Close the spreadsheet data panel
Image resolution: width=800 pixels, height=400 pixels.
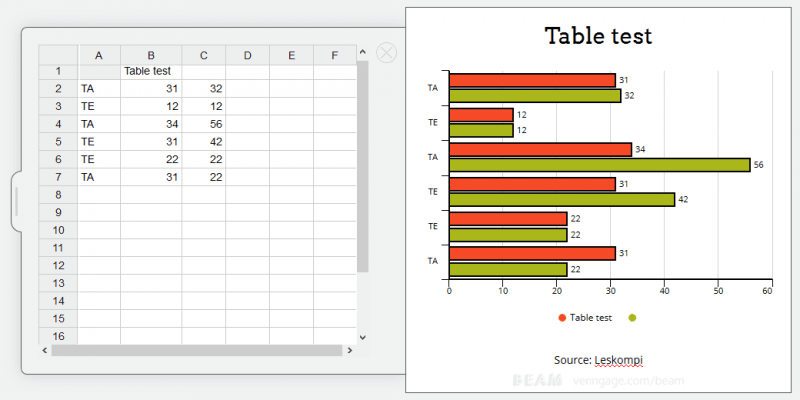[386, 53]
